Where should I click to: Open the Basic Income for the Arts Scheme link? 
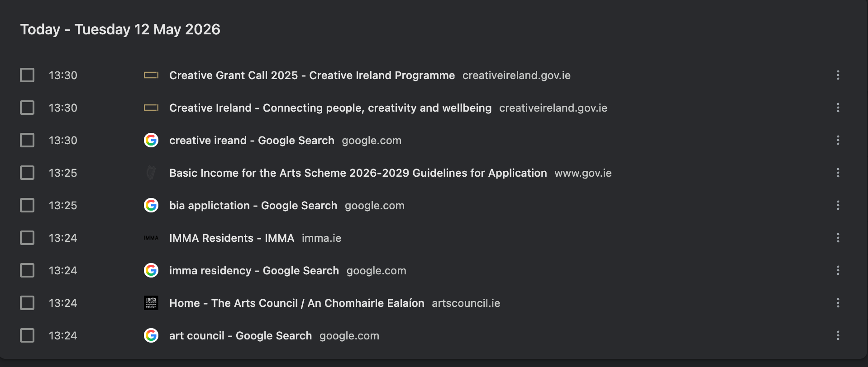tap(358, 173)
